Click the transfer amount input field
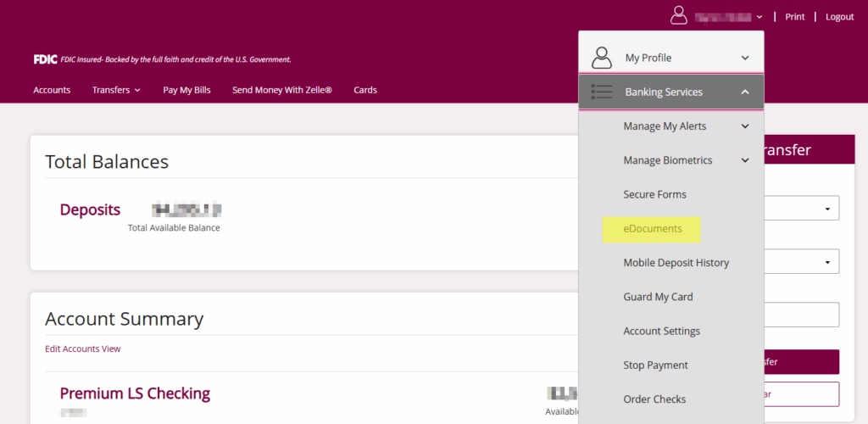This screenshot has height=424, width=868. point(802,315)
